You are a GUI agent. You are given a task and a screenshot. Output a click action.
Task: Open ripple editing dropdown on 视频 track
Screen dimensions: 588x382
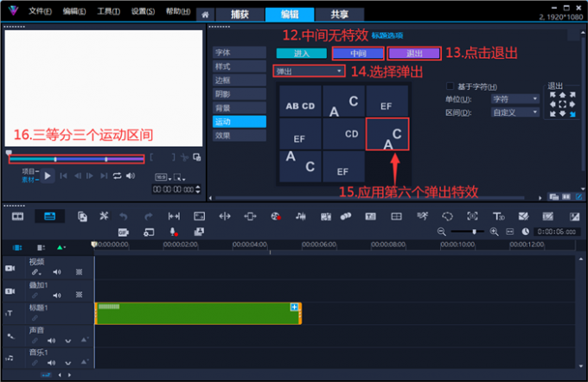pyautogui.click(x=36, y=272)
